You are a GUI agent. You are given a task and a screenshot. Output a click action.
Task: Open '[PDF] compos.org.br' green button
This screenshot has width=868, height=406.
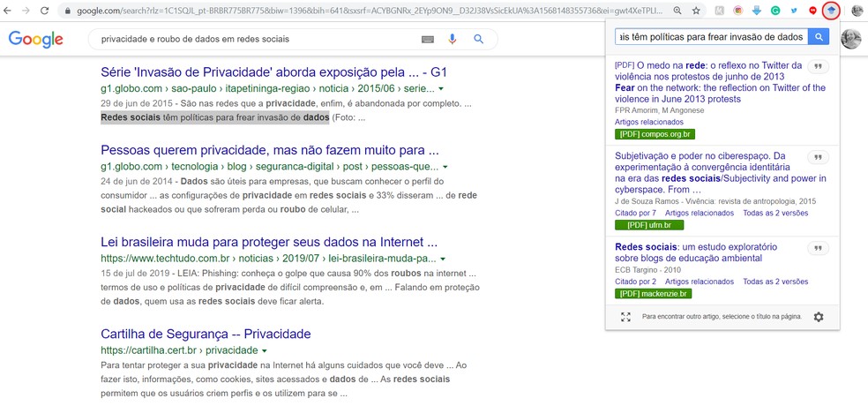tap(655, 134)
